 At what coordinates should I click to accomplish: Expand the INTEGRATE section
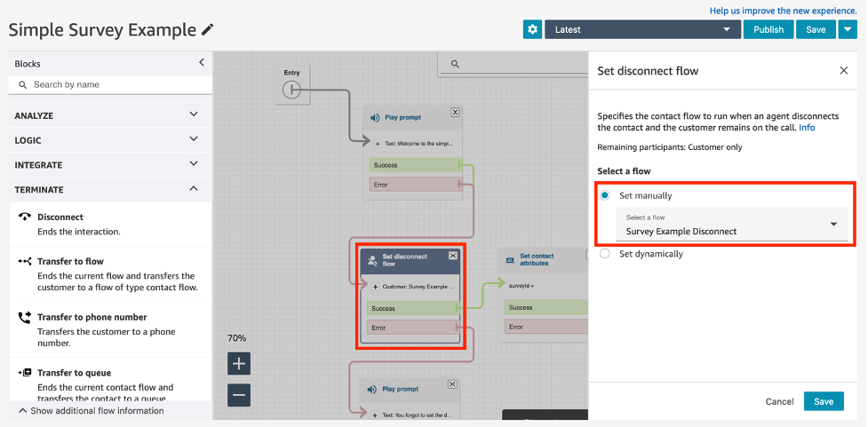click(x=111, y=165)
